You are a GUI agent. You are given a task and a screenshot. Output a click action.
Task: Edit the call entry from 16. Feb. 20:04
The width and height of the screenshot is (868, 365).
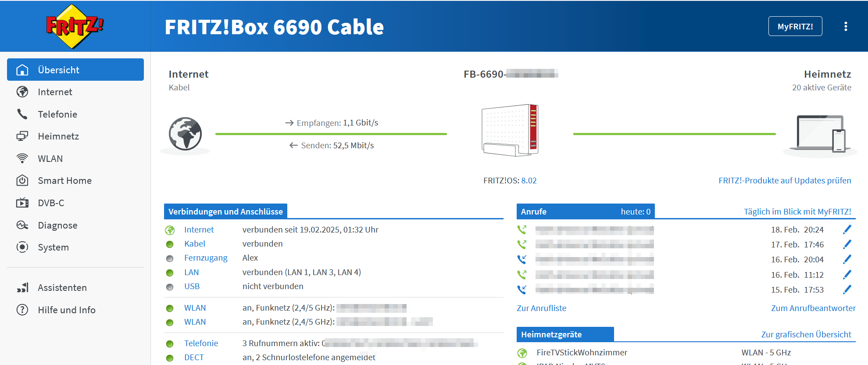click(x=847, y=259)
